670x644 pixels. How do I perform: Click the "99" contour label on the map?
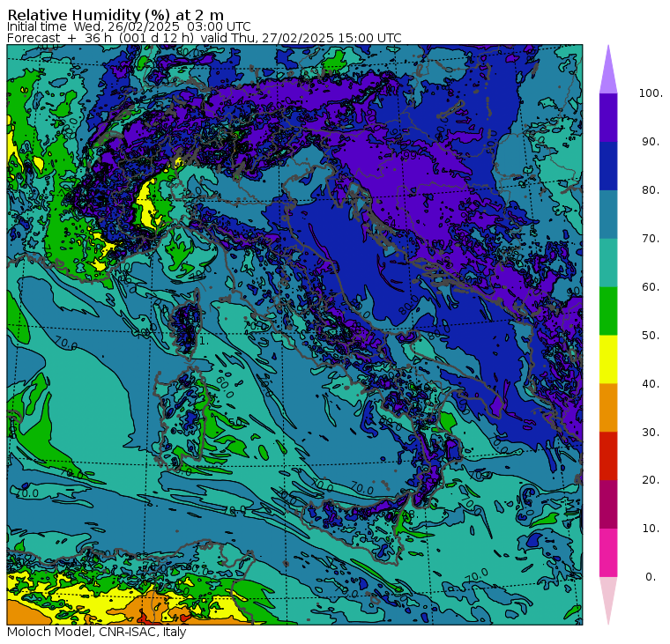(x=410, y=155)
